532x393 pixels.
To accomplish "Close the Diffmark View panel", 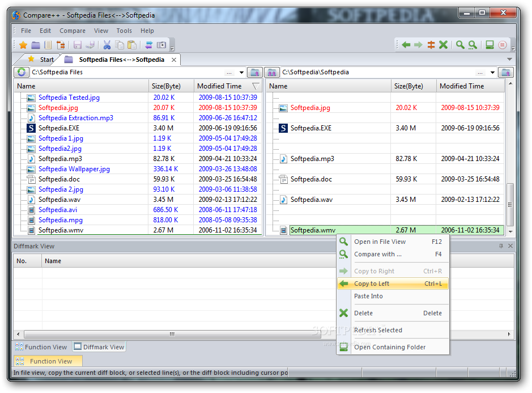I will [510, 246].
